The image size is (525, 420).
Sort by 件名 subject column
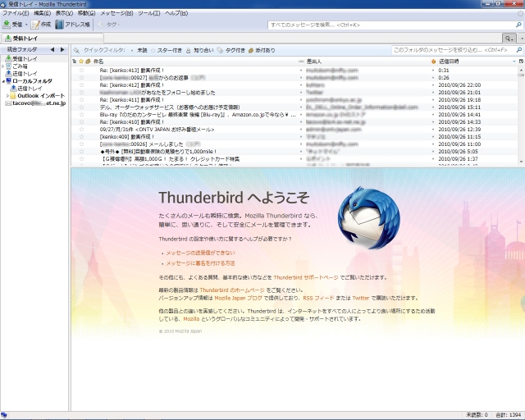[x=194, y=62]
